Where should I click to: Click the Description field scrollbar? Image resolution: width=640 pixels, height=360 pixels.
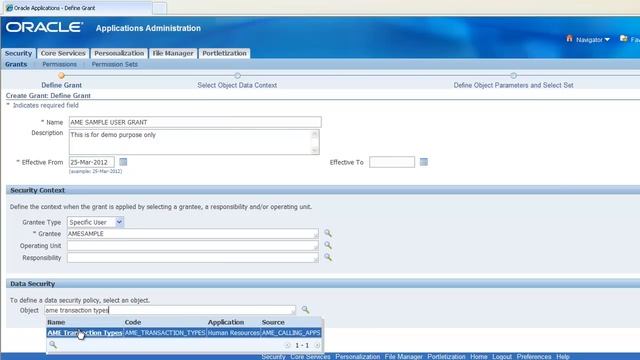click(x=315, y=142)
